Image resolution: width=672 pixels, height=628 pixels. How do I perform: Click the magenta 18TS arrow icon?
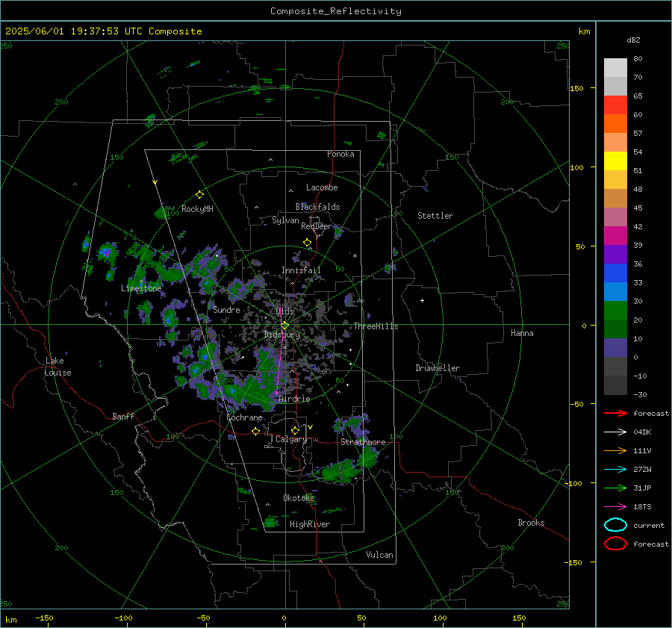[615, 507]
